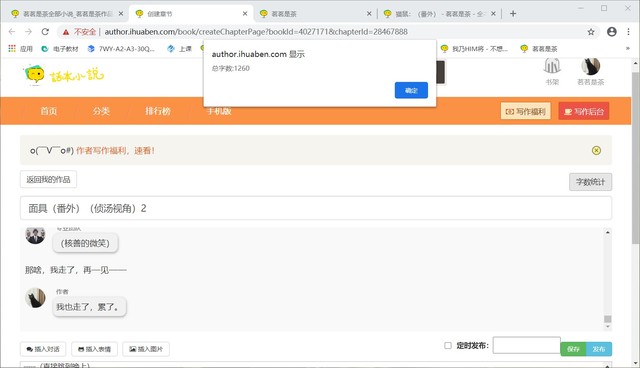
Task: Close the first browser tab
Action: coord(121,13)
